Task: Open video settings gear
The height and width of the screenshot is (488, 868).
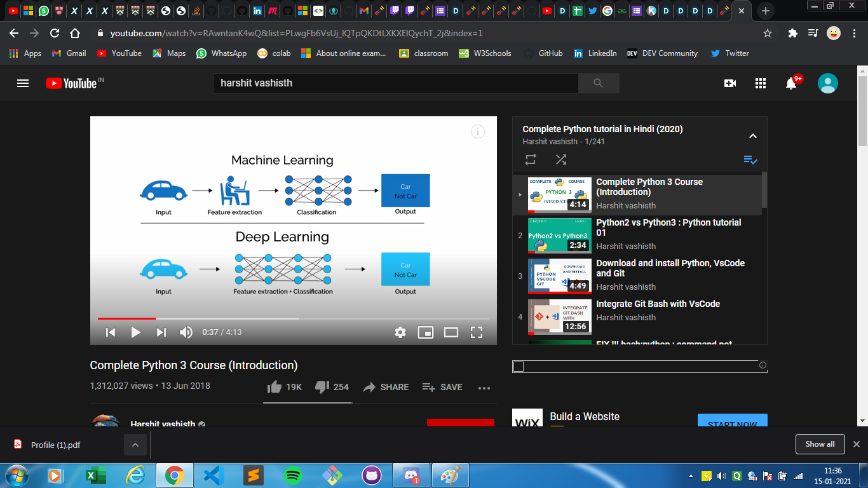Action: coord(400,332)
